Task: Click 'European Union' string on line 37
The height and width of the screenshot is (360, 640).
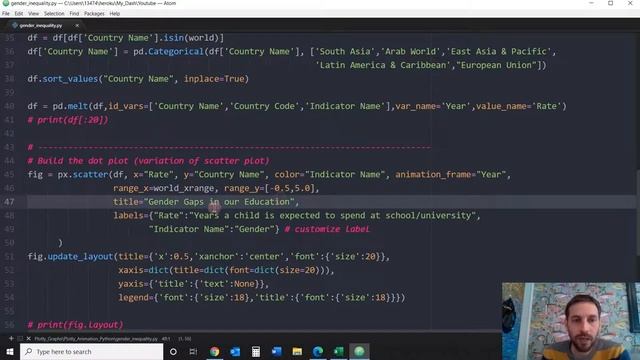Action: [x=496, y=65]
